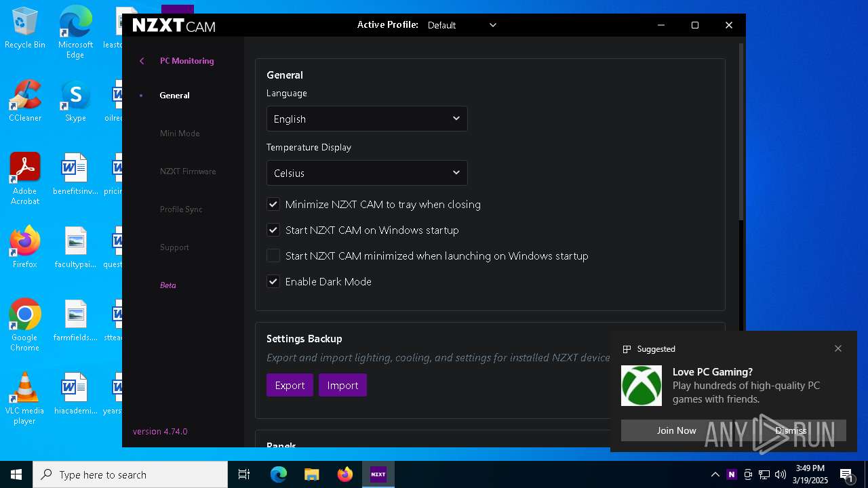Open facultypai image file on desktop
Screen dimensions: 868x488
point(75,247)
